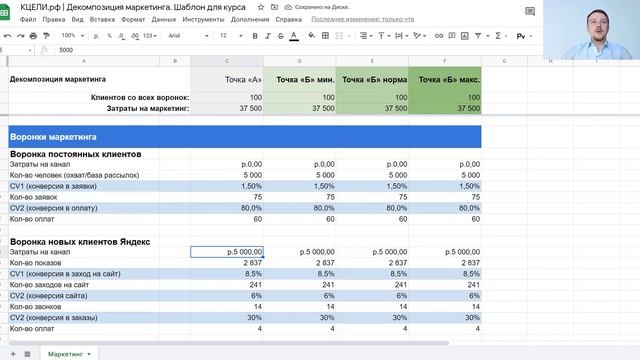This screenshot has height=360, width=640.
Task: Open merge cells dropdown arrow
Action: [349, 36]
